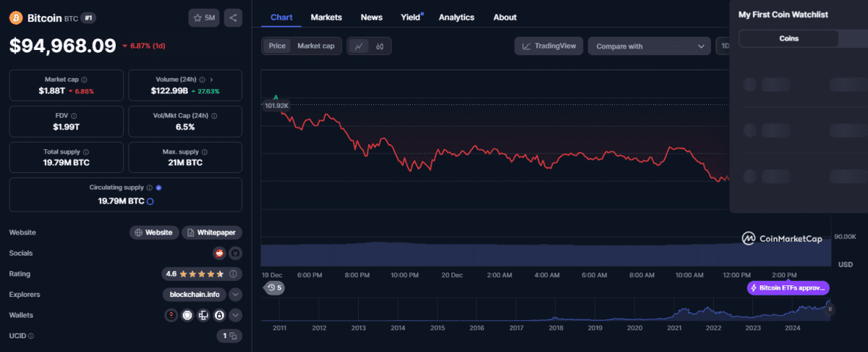Click the shield wallet icon

[x=187, y=315]
